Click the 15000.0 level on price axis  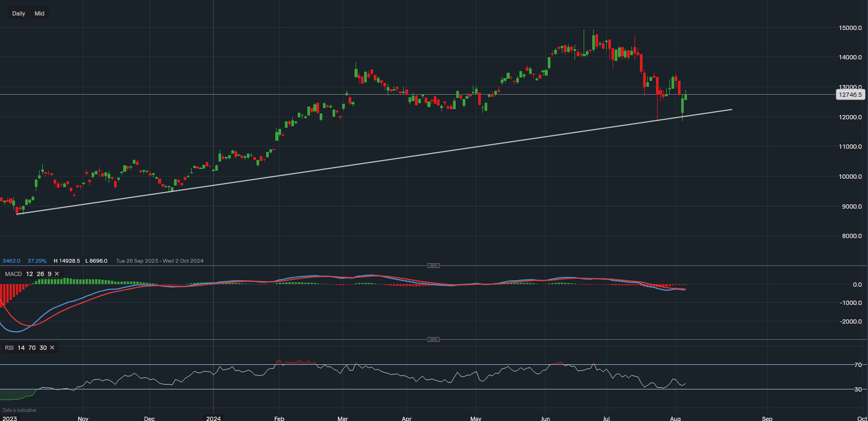(x=850, y=28)
